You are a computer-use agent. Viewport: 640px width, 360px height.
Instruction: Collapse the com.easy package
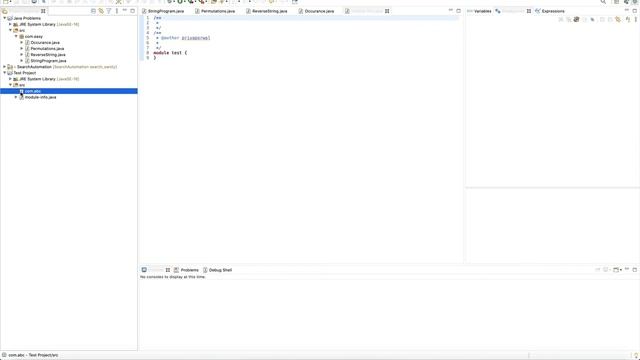(x=16, y=36)
